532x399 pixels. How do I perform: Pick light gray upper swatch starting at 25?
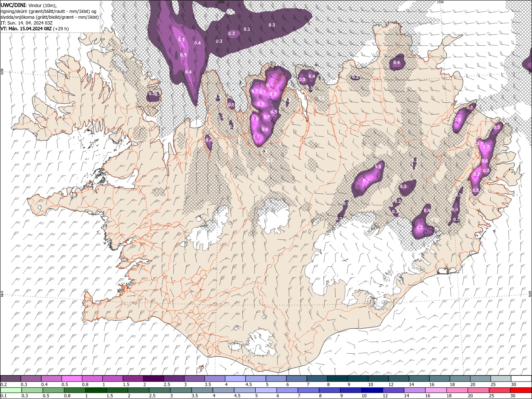(x=501, y=379)
